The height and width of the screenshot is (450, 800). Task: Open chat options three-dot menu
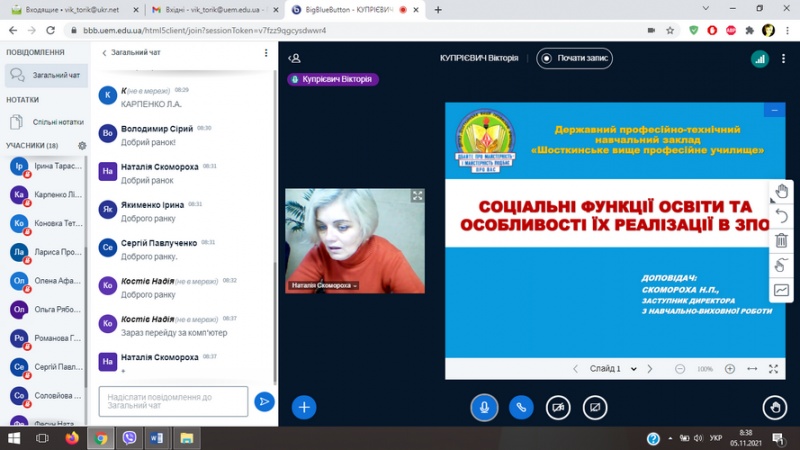[266, 53]
